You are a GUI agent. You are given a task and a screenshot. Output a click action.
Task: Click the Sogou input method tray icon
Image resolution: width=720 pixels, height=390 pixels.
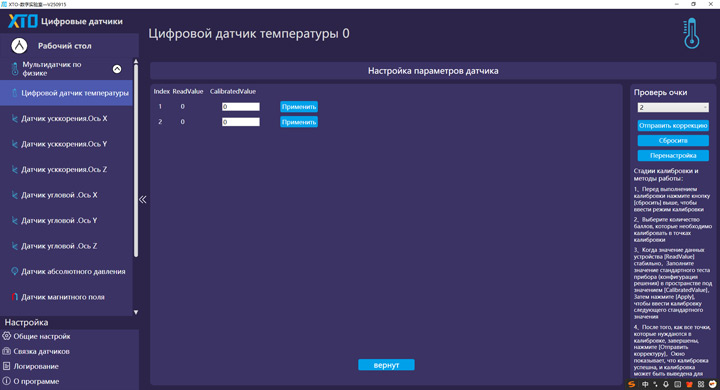tap(632, 384)
